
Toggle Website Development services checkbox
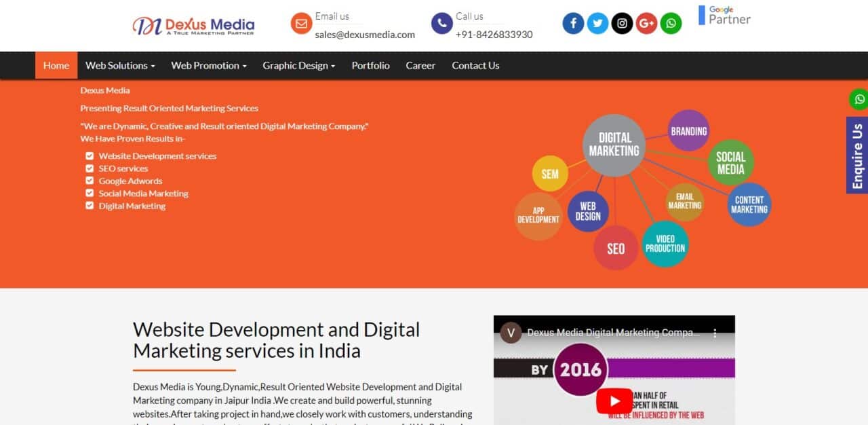pyautogui.click(x=90, y=156)
